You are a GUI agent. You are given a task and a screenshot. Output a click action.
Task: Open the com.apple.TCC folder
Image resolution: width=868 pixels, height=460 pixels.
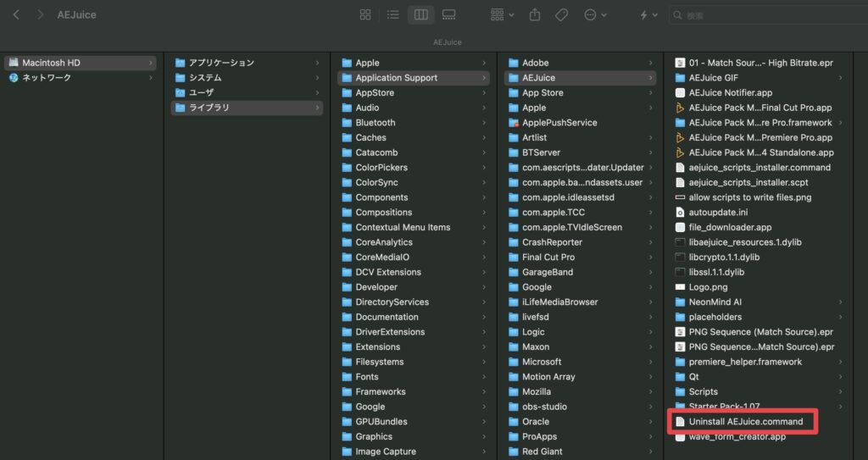pyautogui.click(x=580, y=212)
